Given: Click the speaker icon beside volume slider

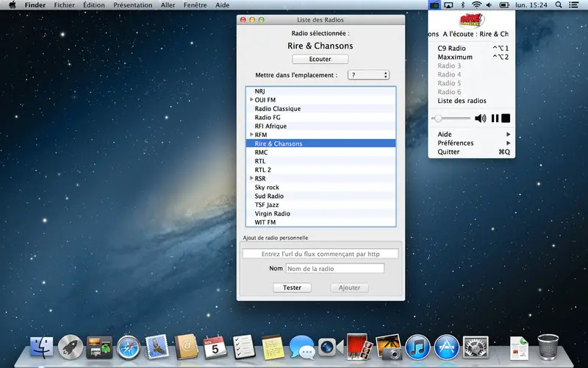Looking at the screenshot, I should pos(481,118).
